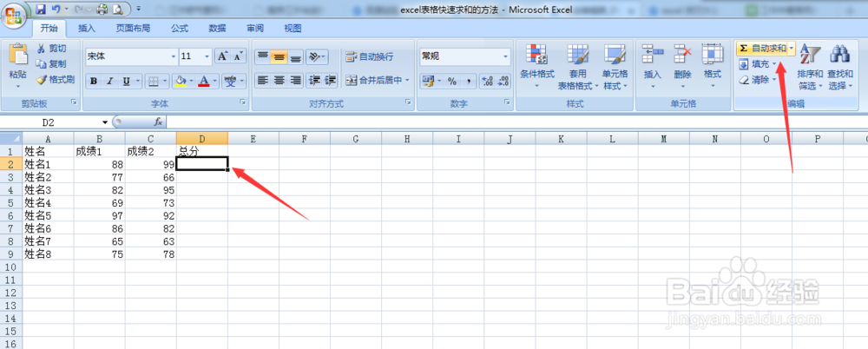Apply comma style
The height and width of the screenshot is (349, 868).
[x=469, y=81]
